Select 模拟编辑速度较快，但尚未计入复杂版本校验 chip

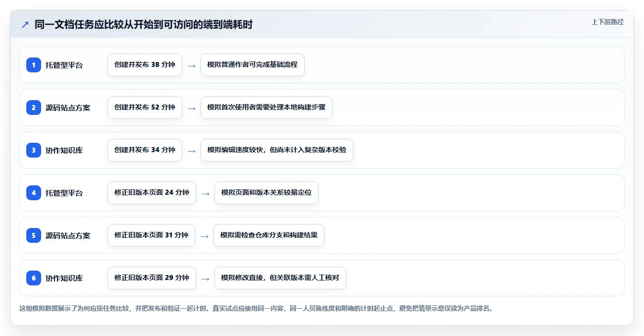(276, 150)
